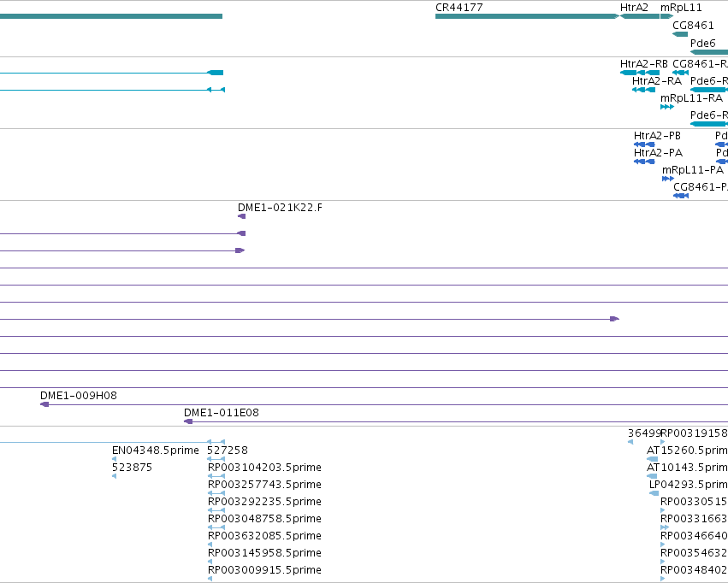The image size is (728, 583).
Task: Select the RP00330515 EST label
Action: [694, 502]
